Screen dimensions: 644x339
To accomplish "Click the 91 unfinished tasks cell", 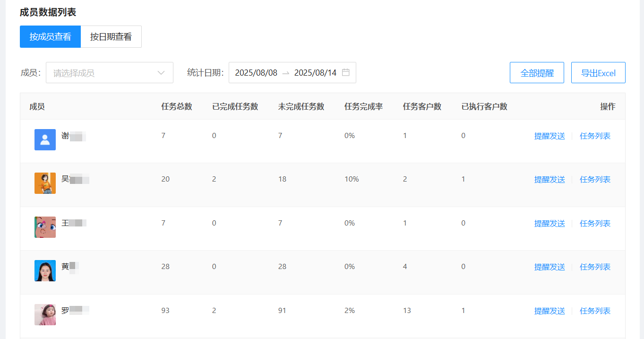I will 283,311.
